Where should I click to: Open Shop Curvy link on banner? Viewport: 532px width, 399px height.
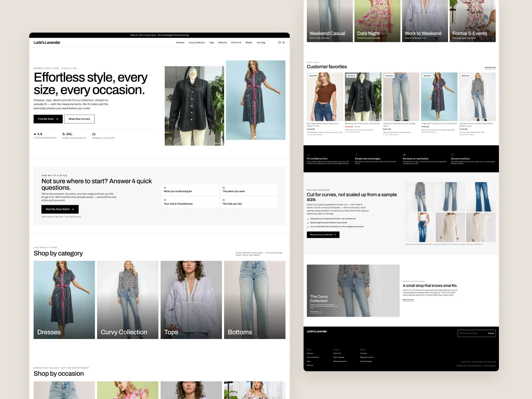point(316,312)
